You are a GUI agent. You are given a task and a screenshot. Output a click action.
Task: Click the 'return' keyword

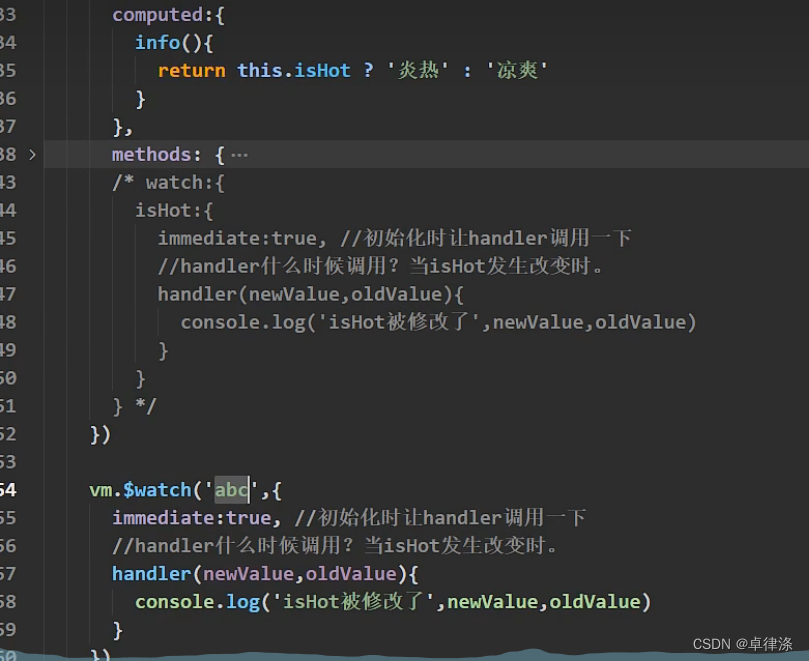(191, 71)
